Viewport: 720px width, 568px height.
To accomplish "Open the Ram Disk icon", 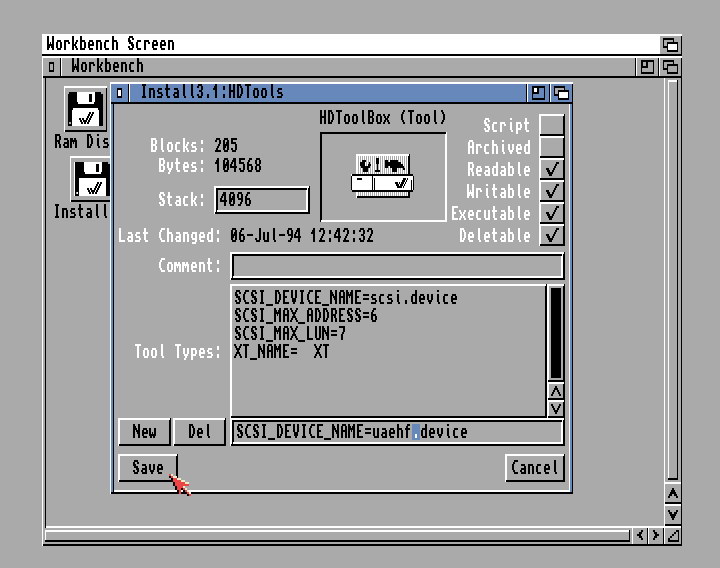I will point(85,109).
